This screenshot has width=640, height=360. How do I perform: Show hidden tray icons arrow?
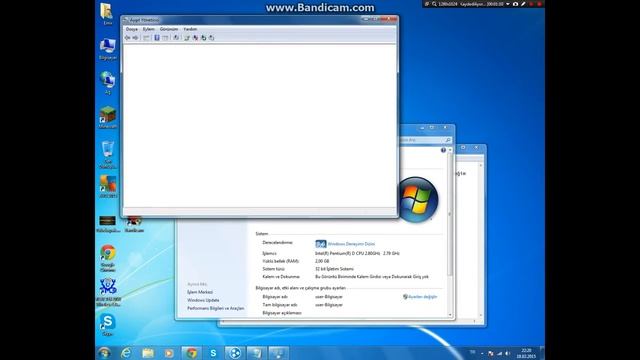tap(482, 353)
